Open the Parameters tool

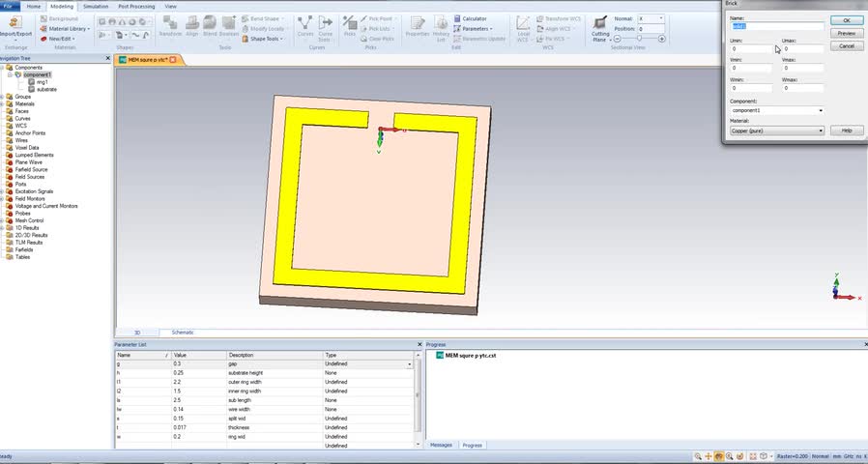pos(473,29)
